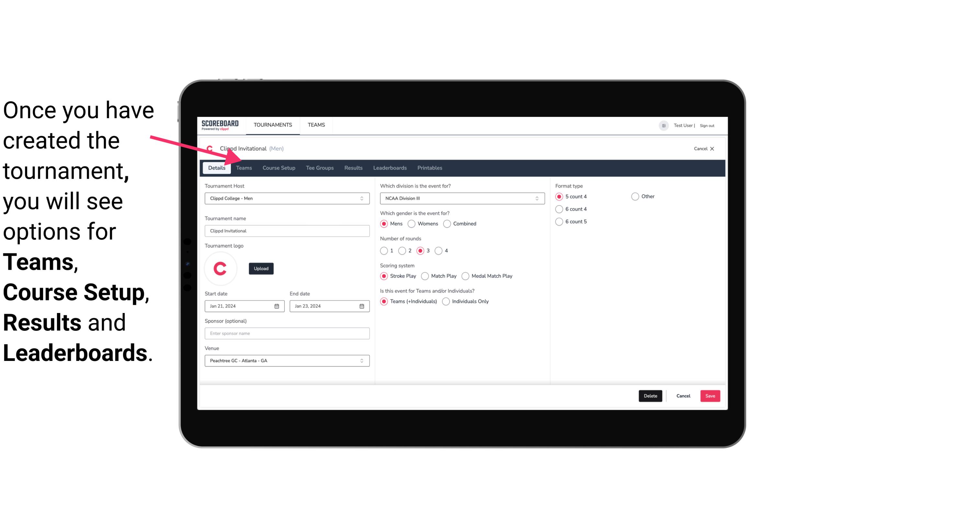This screenshot has height=527, width=980.
Task: Click the Delete button
Action: point(650,395)
